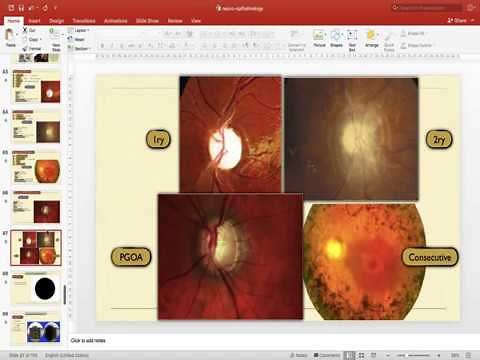
Task: Switch to the Review tab
Action: point(175,21)
